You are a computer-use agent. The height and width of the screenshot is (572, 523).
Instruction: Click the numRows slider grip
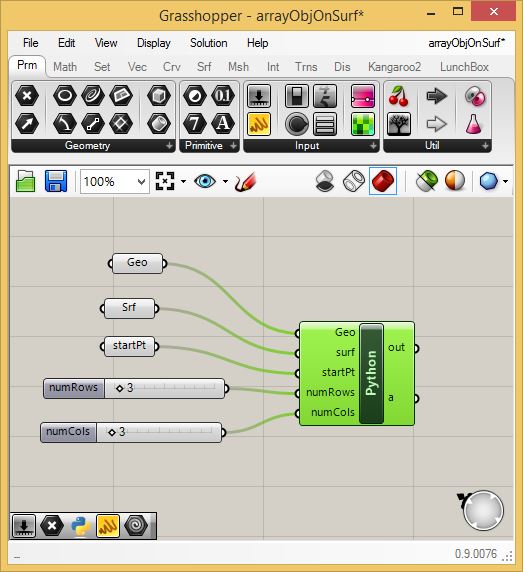click(x=120, y=389)
